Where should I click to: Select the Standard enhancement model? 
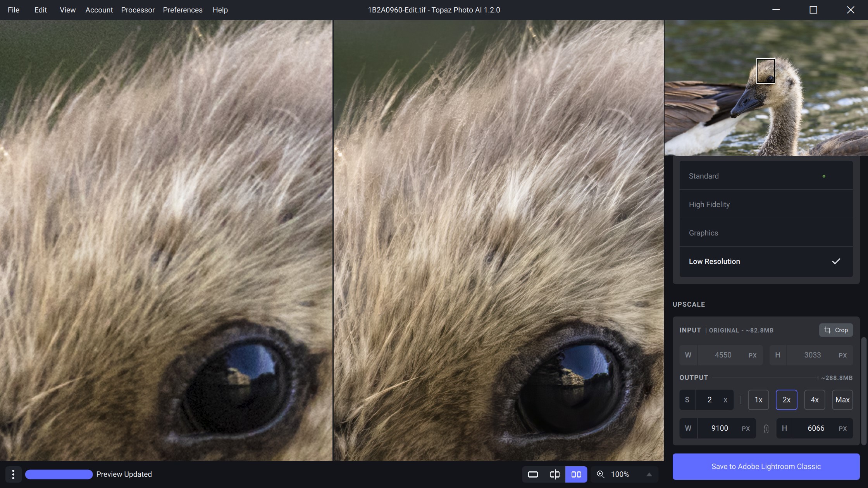703,175
